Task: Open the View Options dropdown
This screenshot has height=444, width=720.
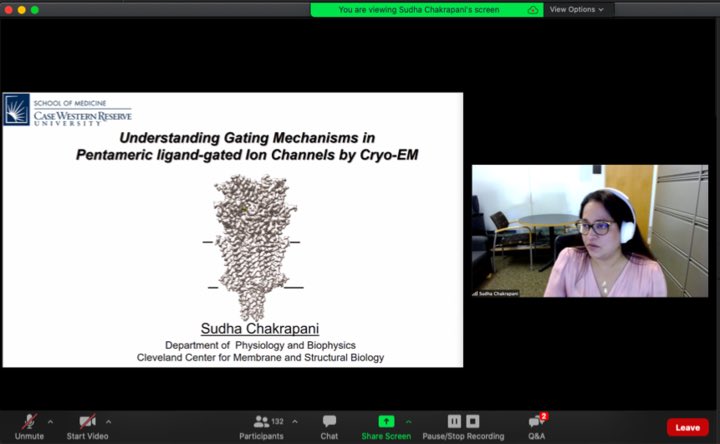Action: click(576, 9)
